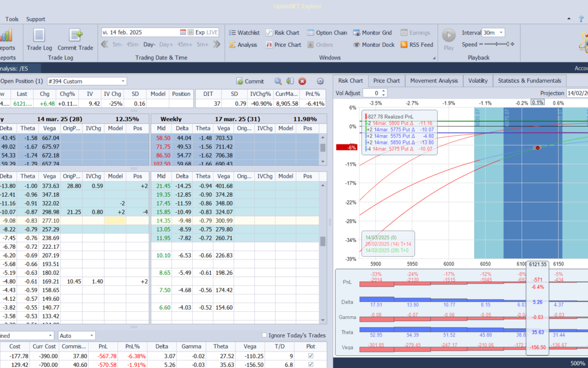Image resolution: width=588 pixels, height=368 pixels.
Task: Uncheck Plot for the second position row
Action: (x=311, y=365)
